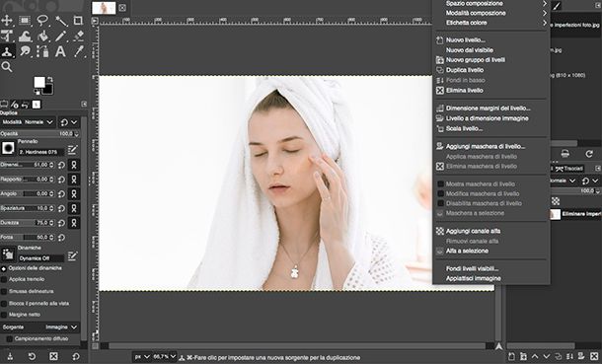
Task: Open the 66,7% zoom dropdown
Action: click(x=165, y=357)
